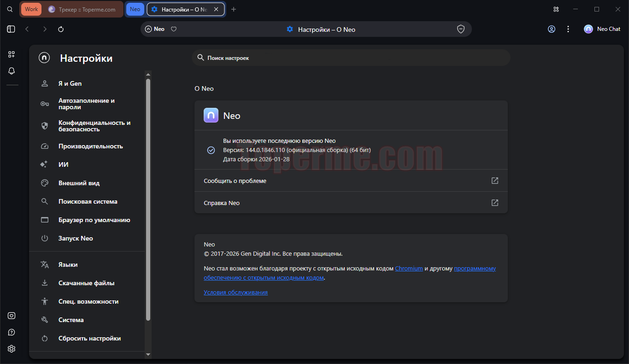Minimize the browser window
This screenshot has height=364, width=629.
coord(576,9)
